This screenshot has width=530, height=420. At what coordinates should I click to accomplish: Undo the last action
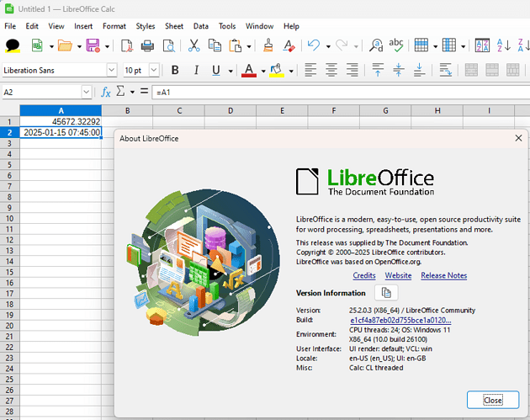click(x=314, y=45)
